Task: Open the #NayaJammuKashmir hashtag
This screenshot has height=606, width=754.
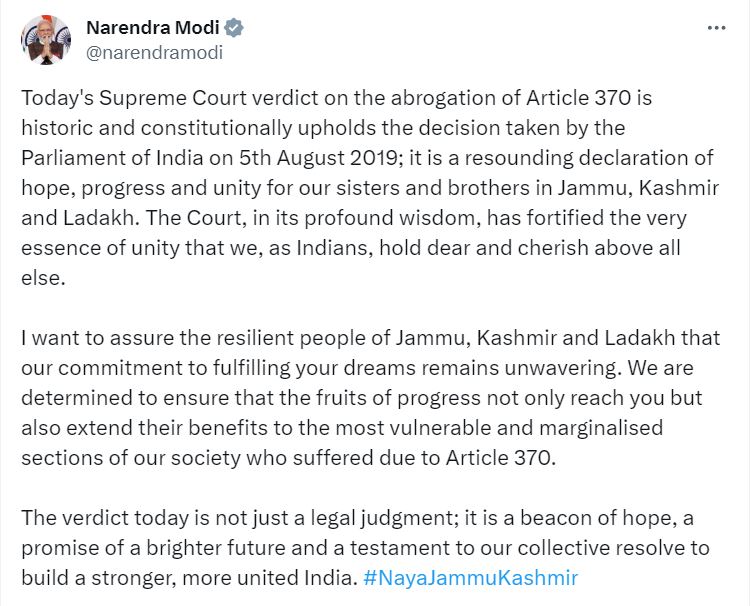Action: [471, 577]
